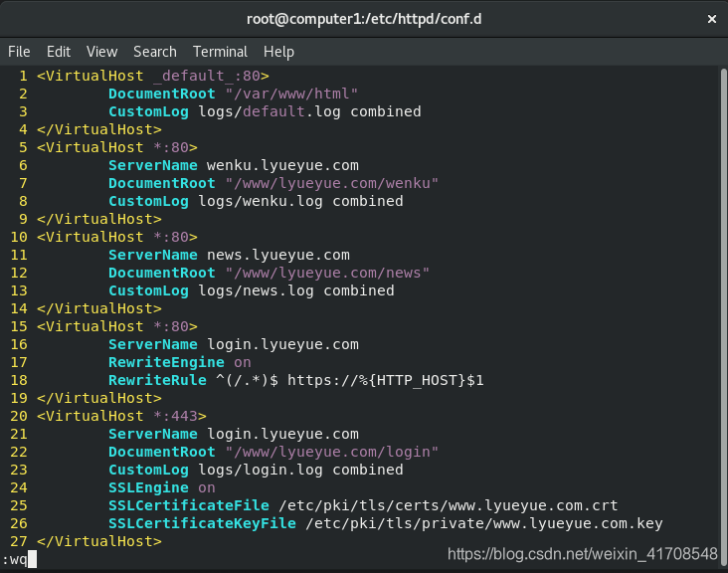Viewport: 728px width, 573px height.
Task: Open the Edit menu
Action: tap(59, 52)
